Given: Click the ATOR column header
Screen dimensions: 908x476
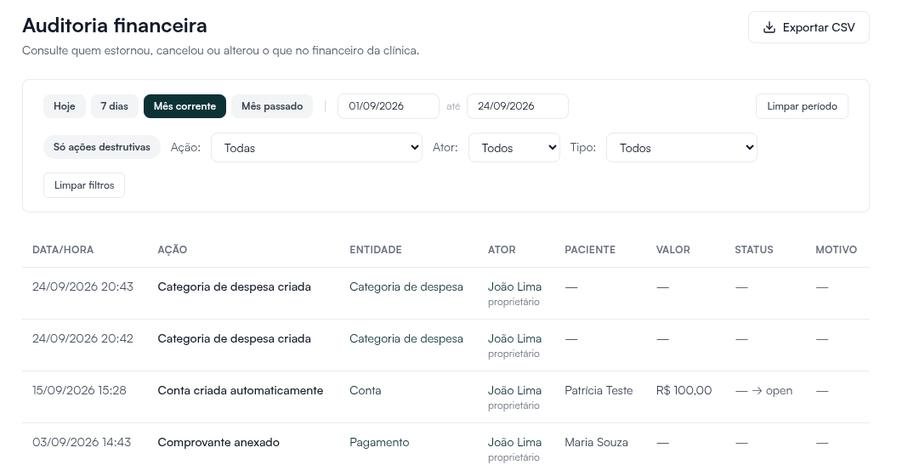Looking at the screenshot, I should [x=501, y=250].
